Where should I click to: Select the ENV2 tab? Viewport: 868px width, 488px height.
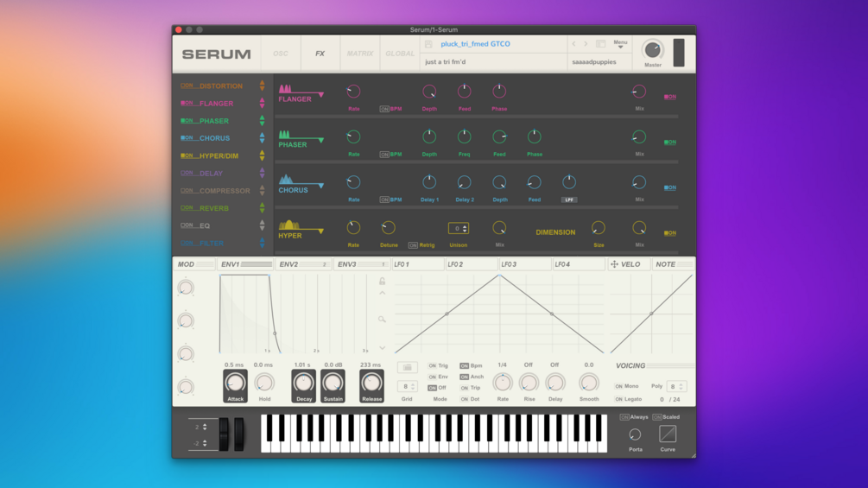pos(303,264)
